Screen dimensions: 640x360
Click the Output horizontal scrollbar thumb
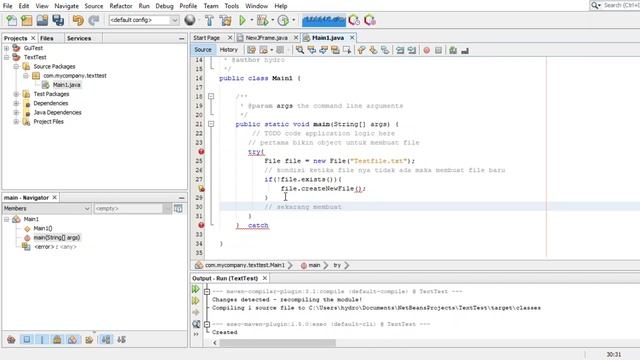click(278, 343)
